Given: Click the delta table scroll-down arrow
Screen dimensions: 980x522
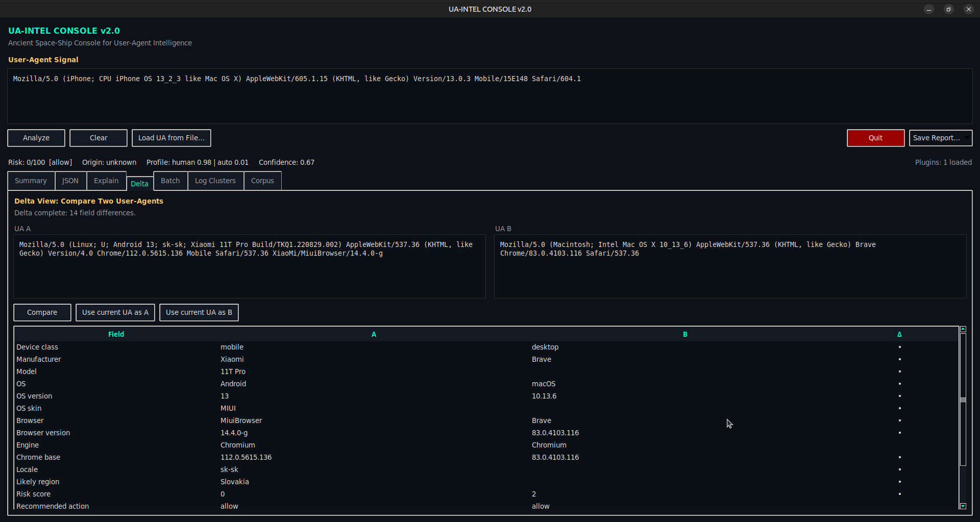Looking at the screenshot, I should point(963,506).
